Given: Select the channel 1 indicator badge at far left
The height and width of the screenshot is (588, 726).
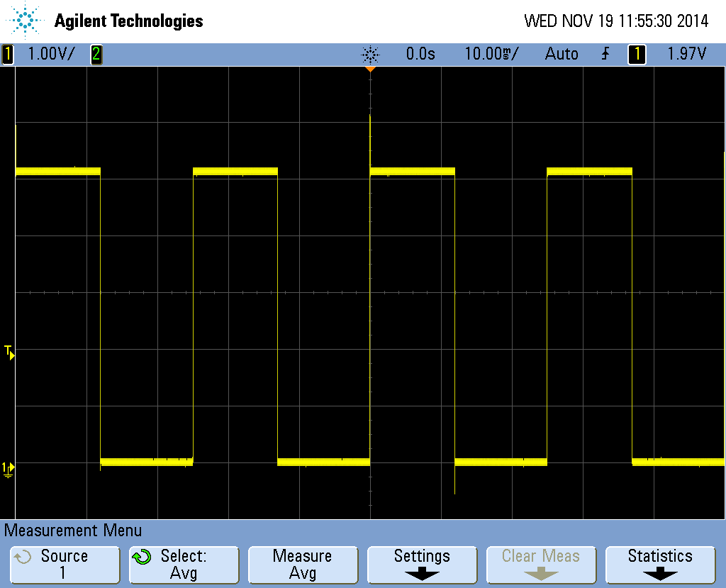Looking at the screenshot, I should (8, 54).
